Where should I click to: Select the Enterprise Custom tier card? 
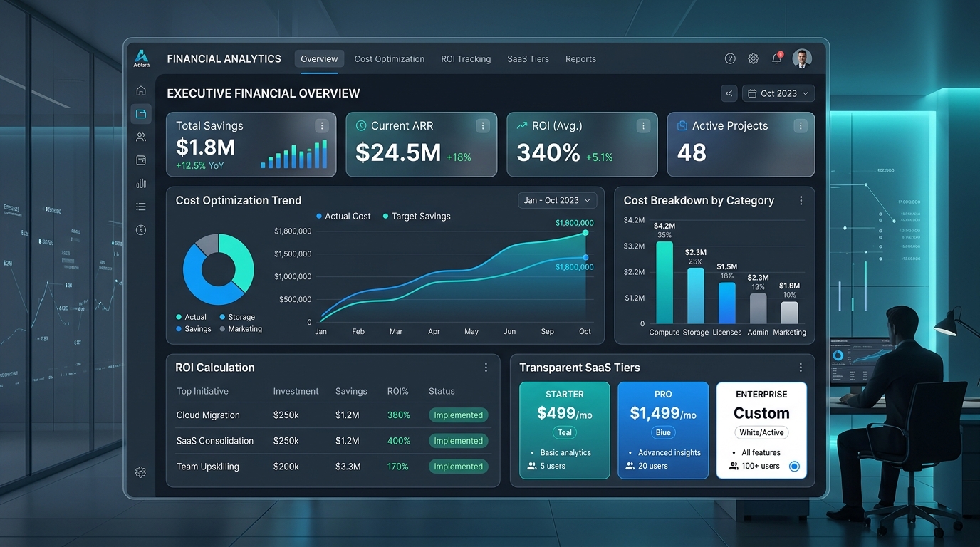point(761,430)
